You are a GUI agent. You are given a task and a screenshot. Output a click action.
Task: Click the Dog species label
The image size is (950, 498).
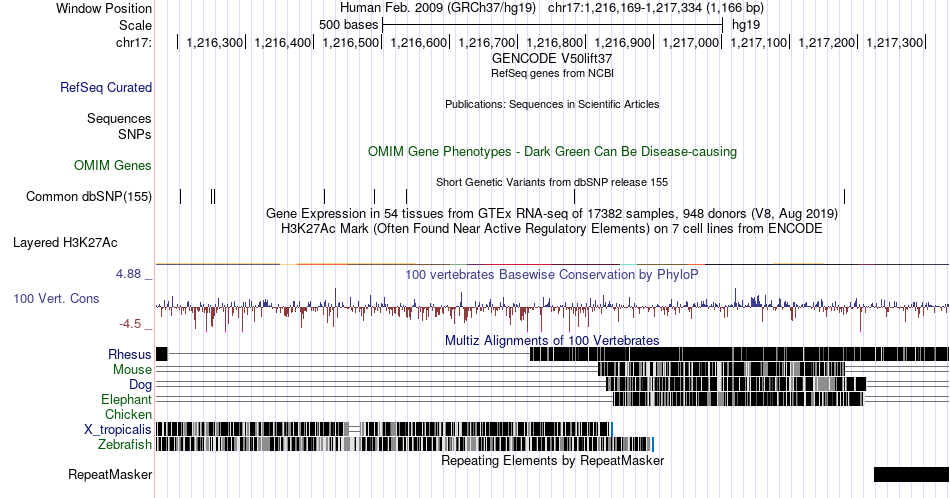141,385
